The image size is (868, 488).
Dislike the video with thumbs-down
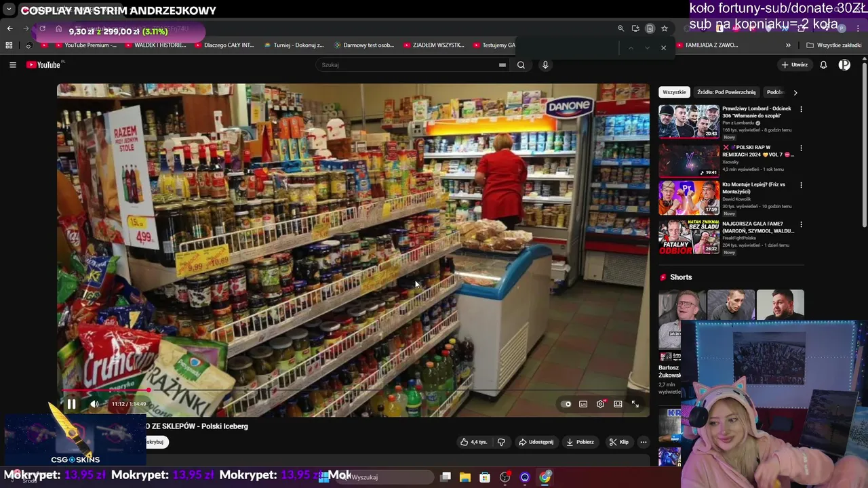501,442
